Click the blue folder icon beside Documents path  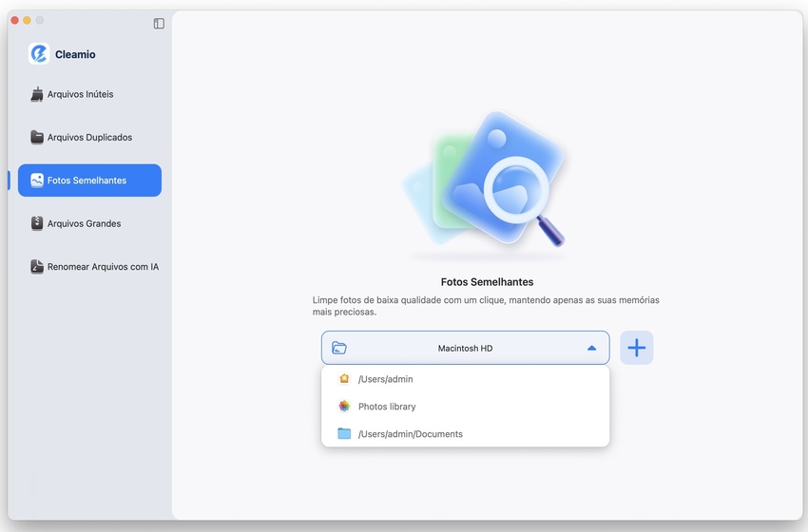pos(344,433)
